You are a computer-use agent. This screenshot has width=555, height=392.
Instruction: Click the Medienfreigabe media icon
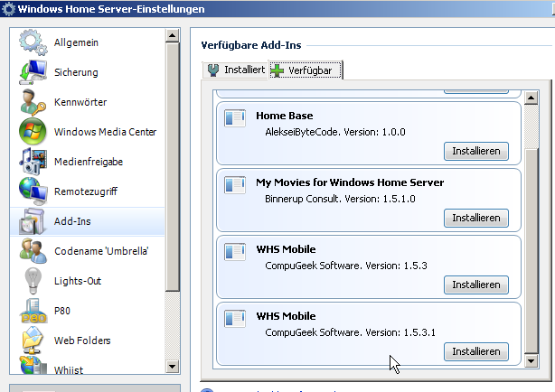33,162
